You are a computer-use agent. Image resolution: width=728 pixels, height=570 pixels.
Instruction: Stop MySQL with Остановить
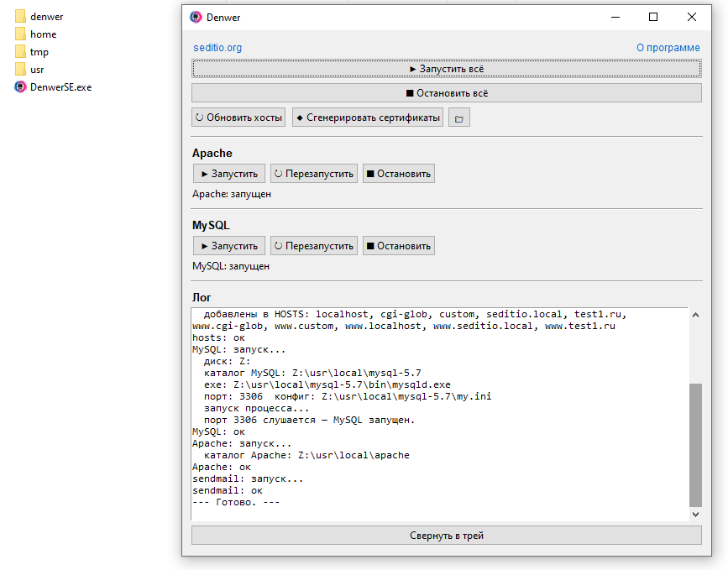click(x=398, y=246)
